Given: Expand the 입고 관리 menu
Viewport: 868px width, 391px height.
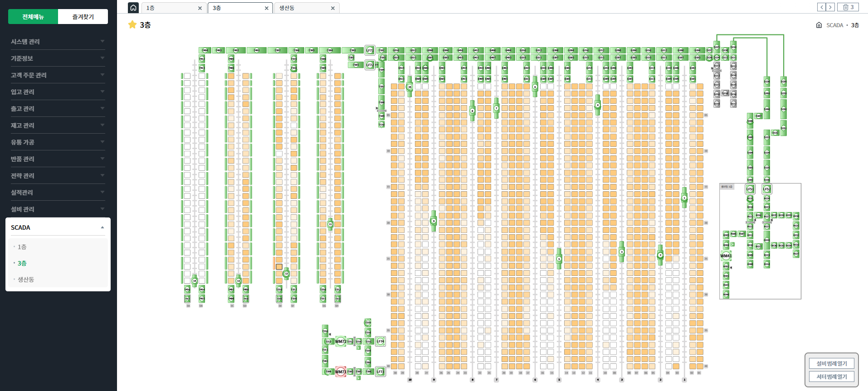Looking at the screenshot, I should [58, 92].
